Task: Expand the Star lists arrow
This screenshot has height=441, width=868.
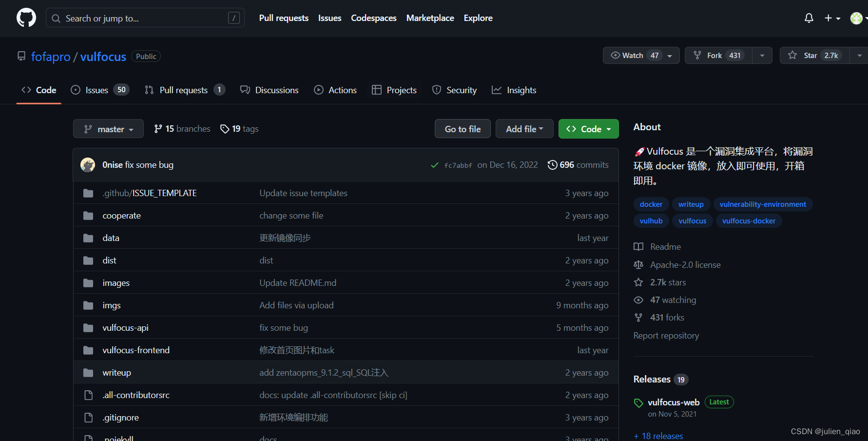Action: click(x=859, y=56)
